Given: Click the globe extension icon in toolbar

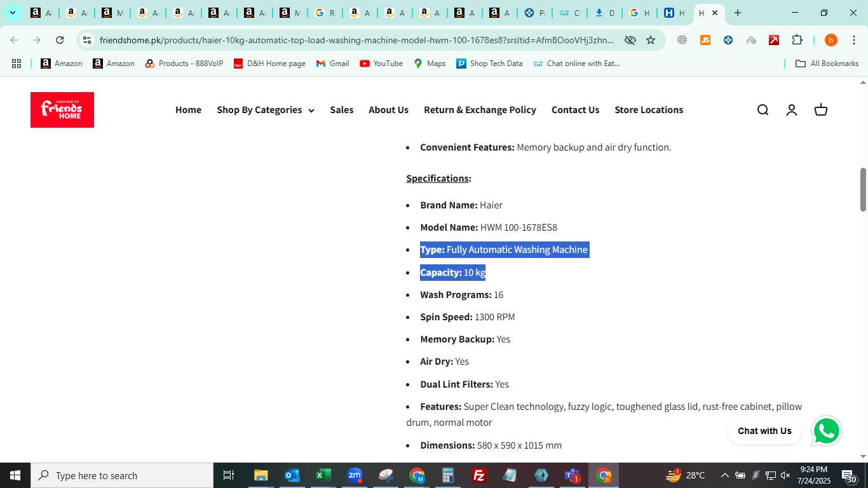Looking at the screenshot, I should 682,40.
